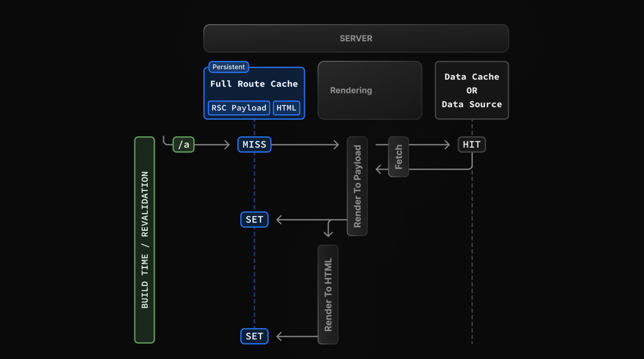Click the Render To Payload block

pyautogui.click(x=357, y=186)
